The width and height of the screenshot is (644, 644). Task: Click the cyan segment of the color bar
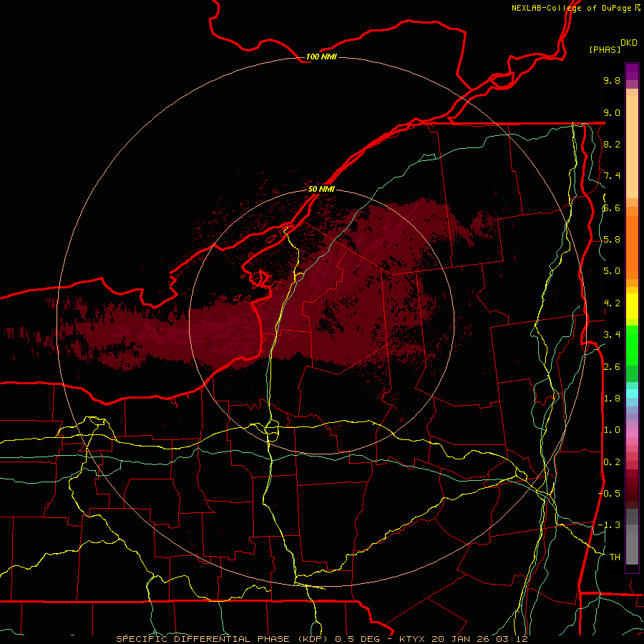[632, 394]
